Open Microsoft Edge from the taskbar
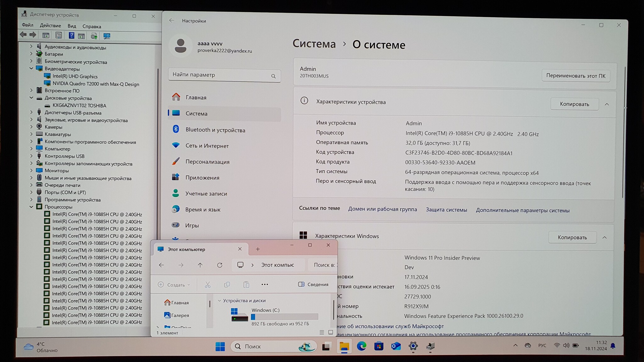Image resolution: width=644 pixels, height=362 pixels. 361,346
